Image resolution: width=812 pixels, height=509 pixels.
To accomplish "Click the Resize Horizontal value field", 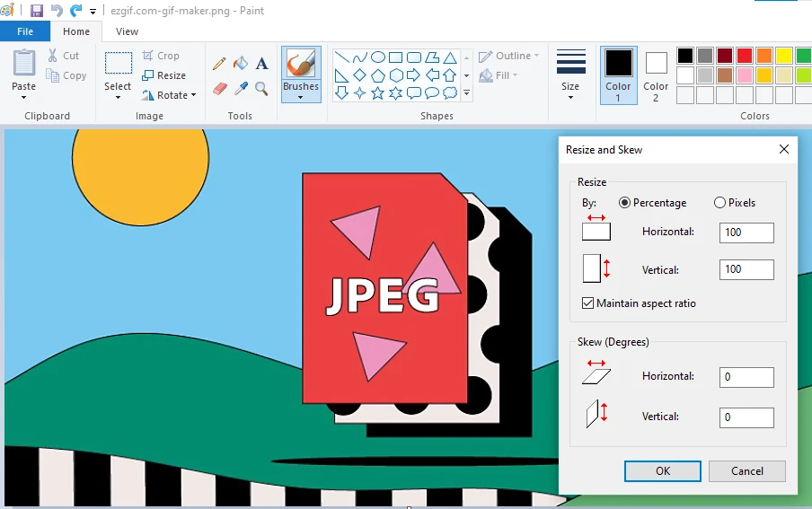I will (746, 233).
